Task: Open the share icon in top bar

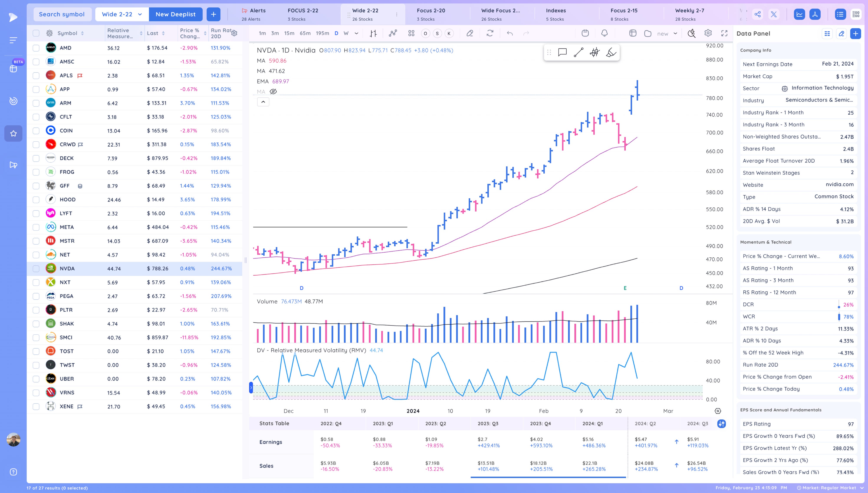Action: (x=758, y=14)
